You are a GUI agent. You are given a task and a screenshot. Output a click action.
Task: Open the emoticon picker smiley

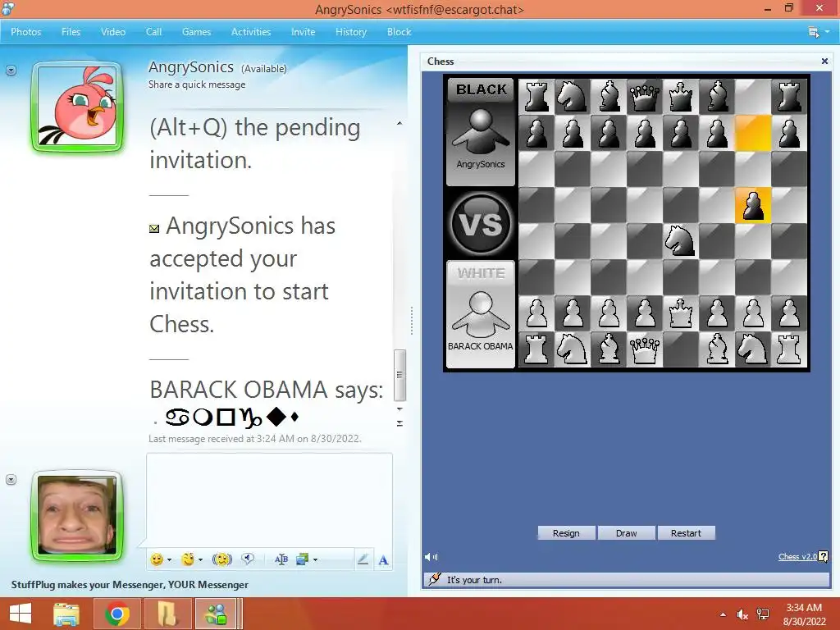coord(157,559)
